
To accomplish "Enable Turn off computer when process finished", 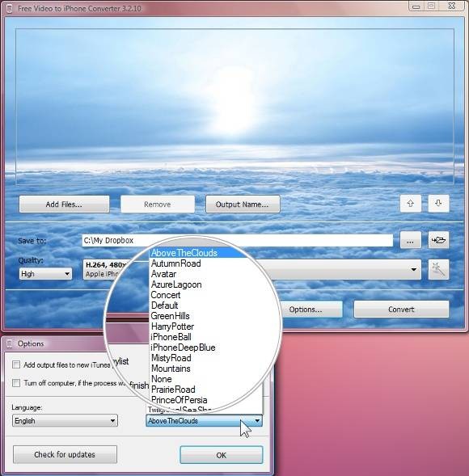I will (16, 382).
